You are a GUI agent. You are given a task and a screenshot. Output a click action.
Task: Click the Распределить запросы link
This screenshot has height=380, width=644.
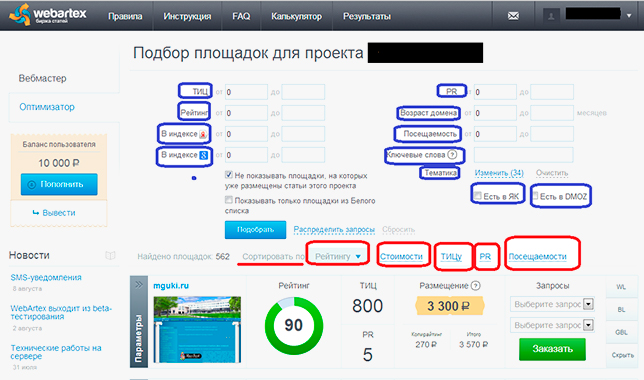click(334, 229)
